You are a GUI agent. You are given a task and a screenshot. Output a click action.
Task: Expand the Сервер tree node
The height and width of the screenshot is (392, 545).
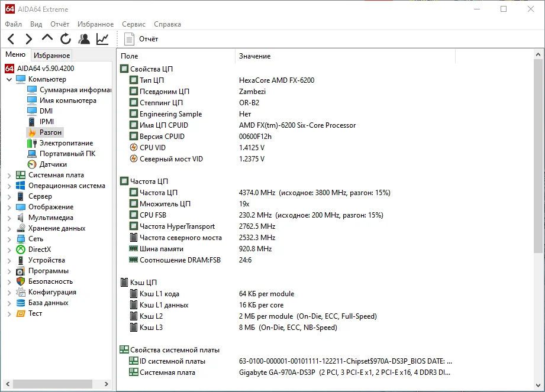9,196
